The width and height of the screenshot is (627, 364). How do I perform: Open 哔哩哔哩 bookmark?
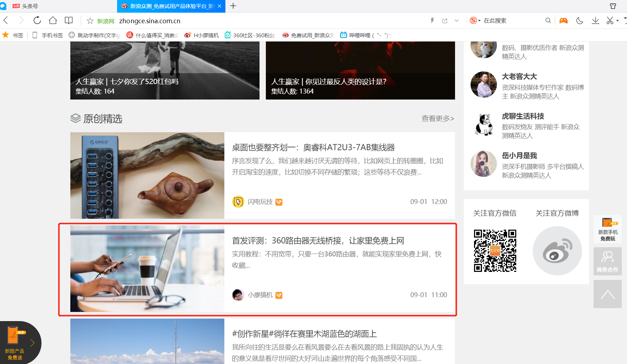366,35
